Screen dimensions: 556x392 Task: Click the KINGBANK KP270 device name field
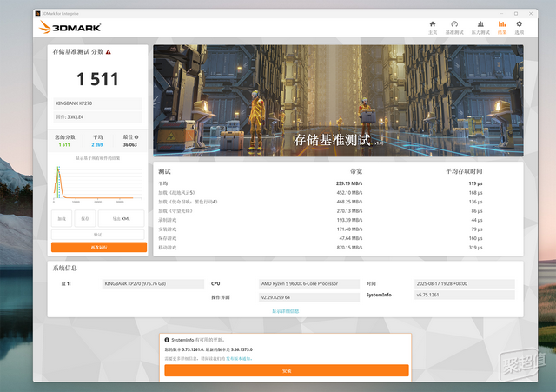(98, 103)
